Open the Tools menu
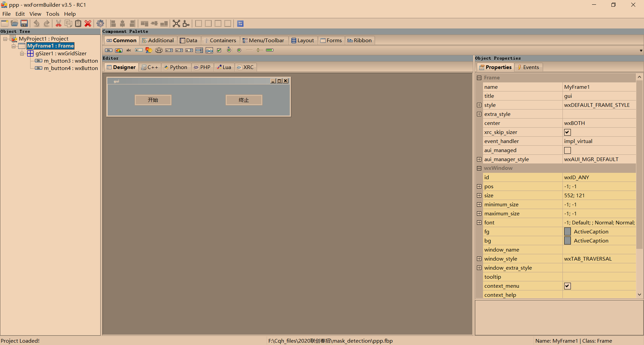 (53, 14)
